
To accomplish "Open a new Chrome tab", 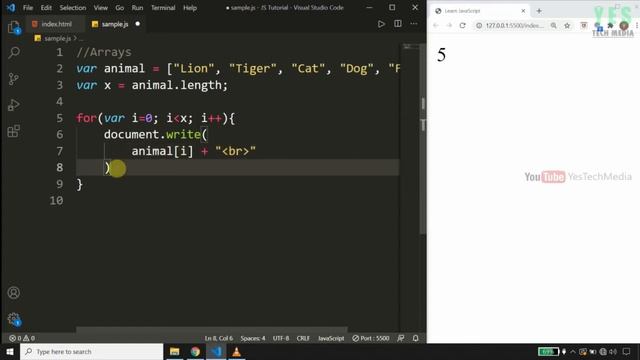I will point(539,11).
